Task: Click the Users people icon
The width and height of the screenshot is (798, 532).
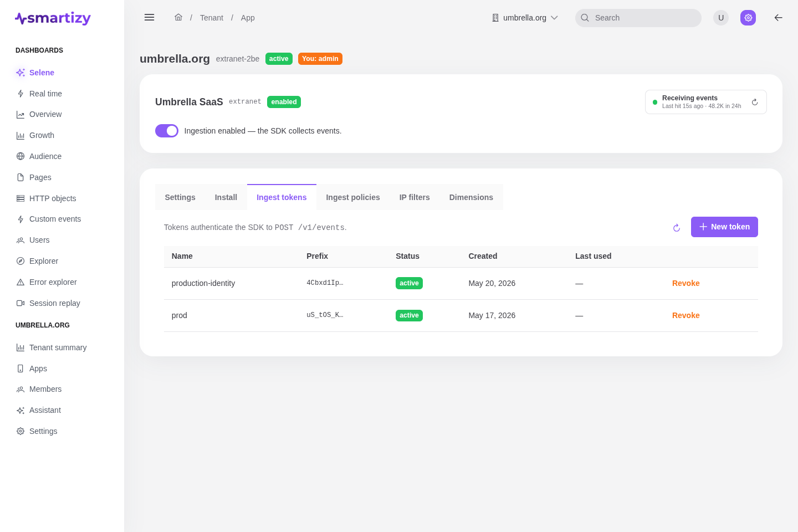Action: tap(21, 241)
